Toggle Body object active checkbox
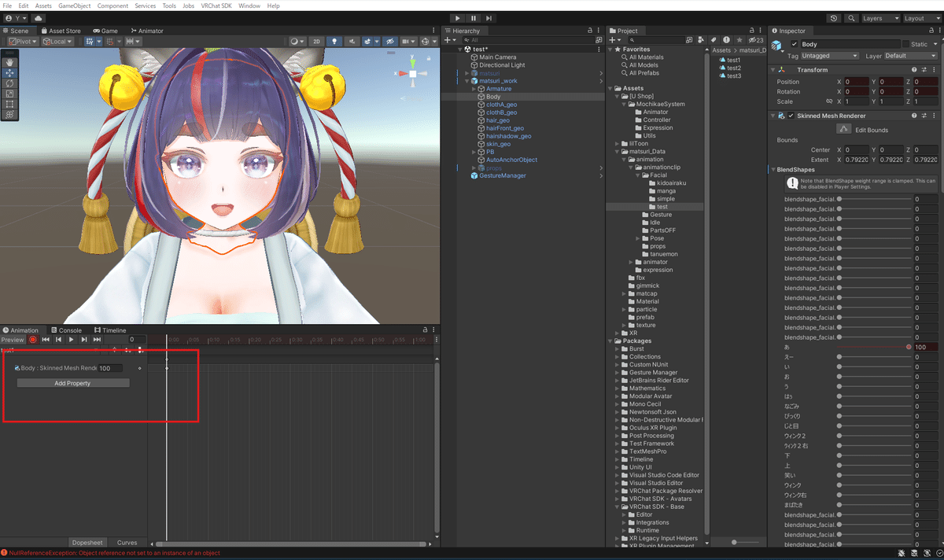Screen dimensions: 944x560 coord(794,45)
